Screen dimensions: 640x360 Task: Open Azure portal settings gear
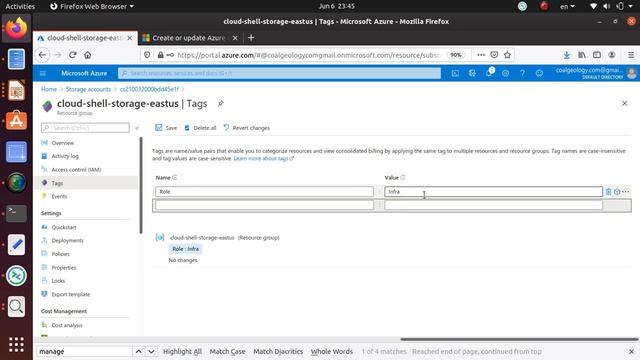pos(505,73)
